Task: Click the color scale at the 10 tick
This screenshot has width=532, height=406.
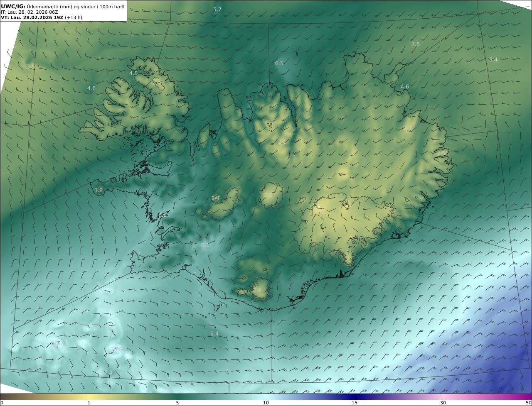Action: click(266, 402)
